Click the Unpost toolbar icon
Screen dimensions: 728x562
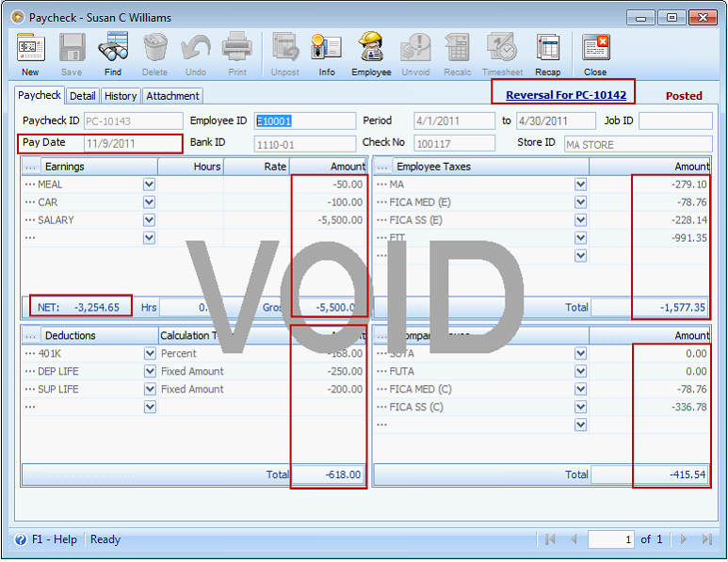[x=285, y=48]
